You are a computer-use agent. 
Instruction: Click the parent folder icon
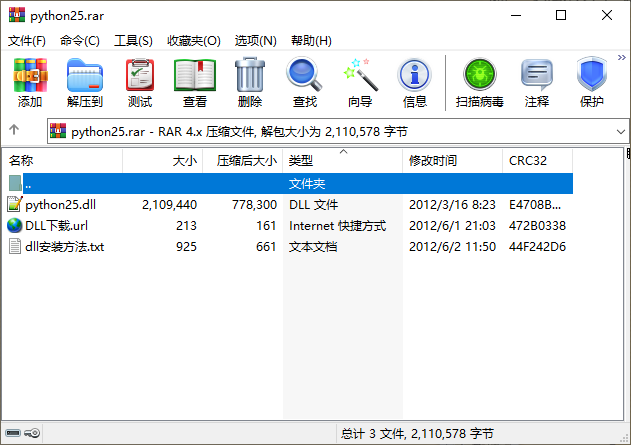point(15,183)
